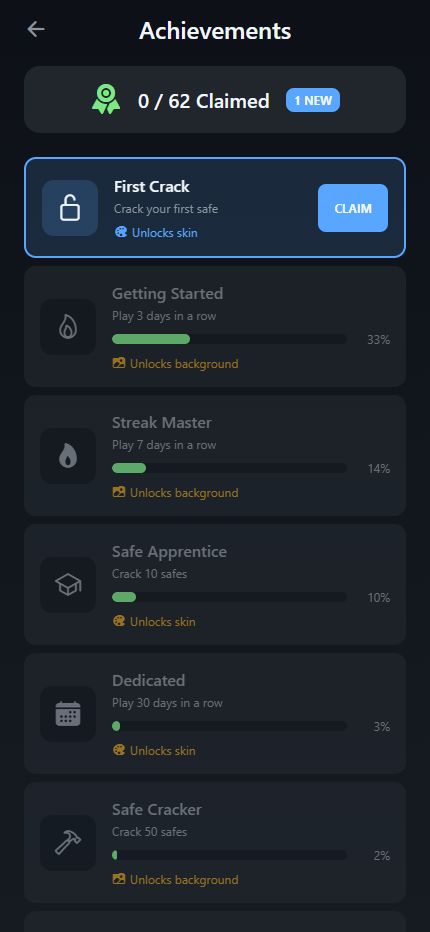Claim the First Crack achievement
This screenshot has width=430, height=932.
click(353, 208)
